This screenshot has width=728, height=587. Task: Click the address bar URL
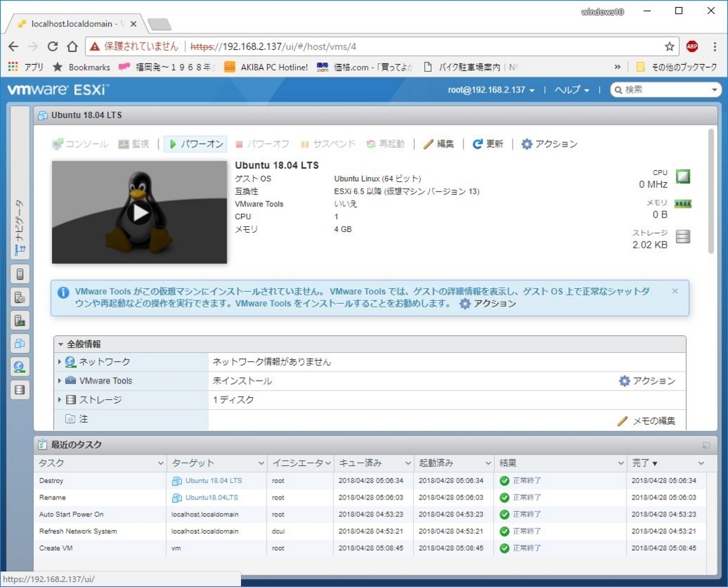[273, 46]
